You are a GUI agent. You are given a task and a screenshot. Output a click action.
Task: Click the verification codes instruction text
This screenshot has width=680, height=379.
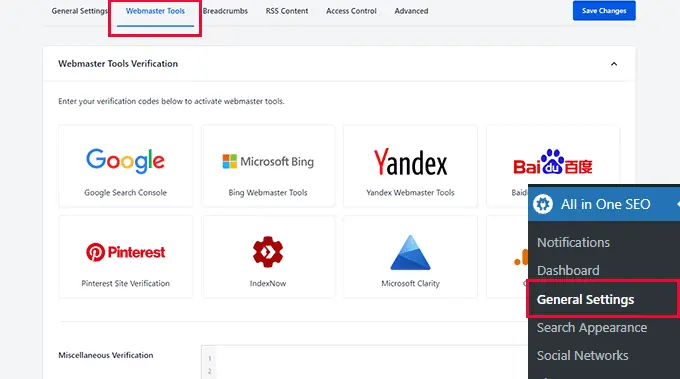(171, 101)
